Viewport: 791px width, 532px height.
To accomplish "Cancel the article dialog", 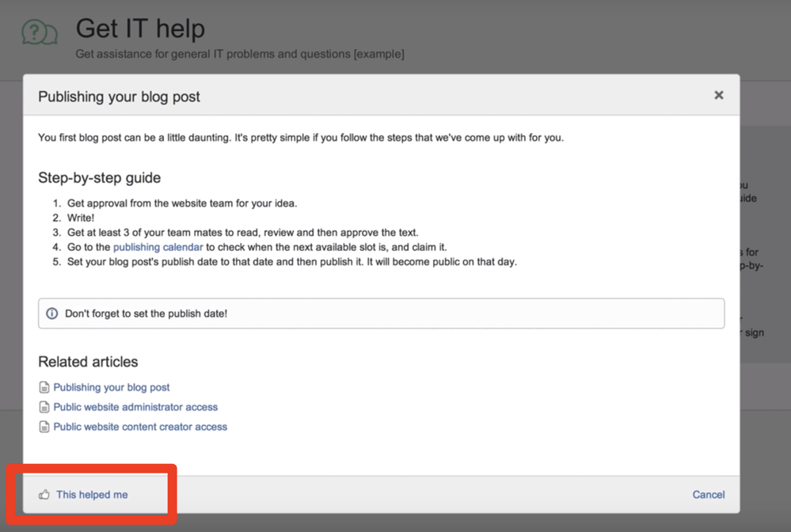I will click(709, 495).
